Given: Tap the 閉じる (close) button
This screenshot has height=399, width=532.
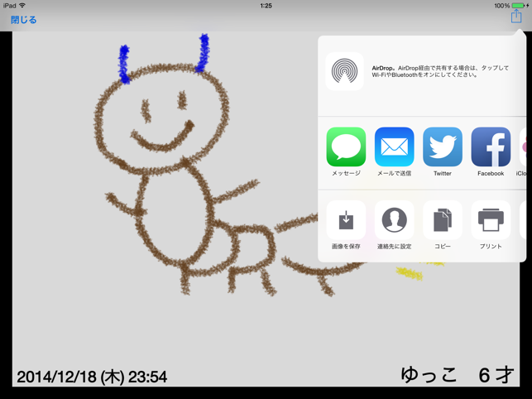Looking at the screenshot, I should pyautogui.click(x=23, y=20).
